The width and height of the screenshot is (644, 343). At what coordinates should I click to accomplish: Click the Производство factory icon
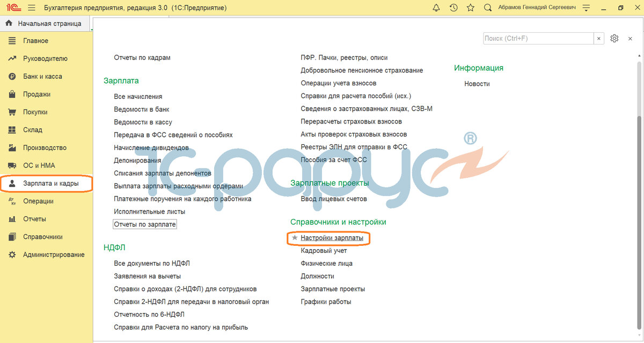tap(12, 148)
